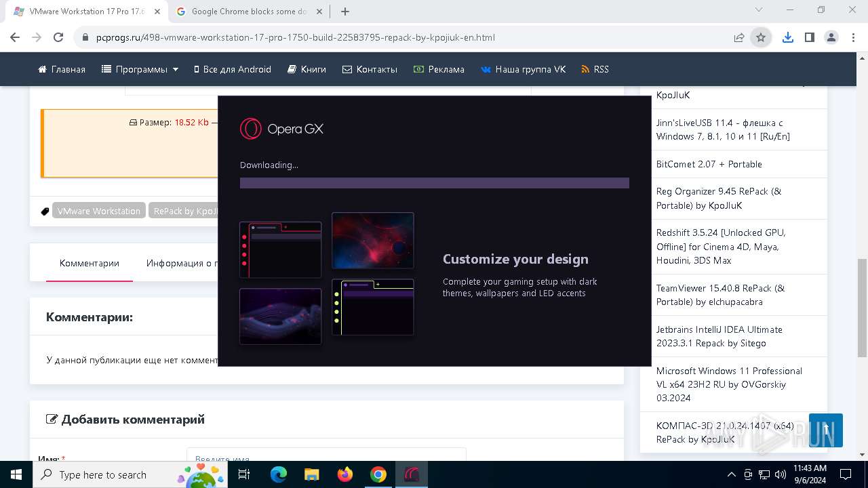Click the RePack by KpoJIuK tag
The width and height of the screenshot is (868, 488).
coord(184,211)
